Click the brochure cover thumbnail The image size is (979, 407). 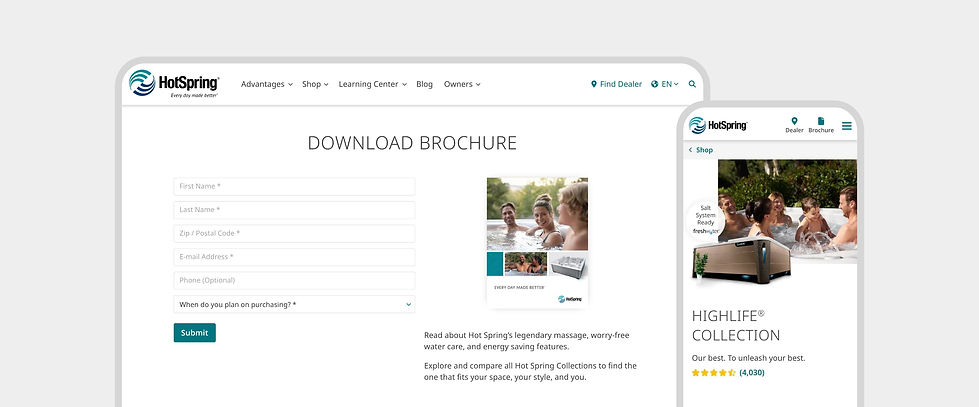[537, 243]
